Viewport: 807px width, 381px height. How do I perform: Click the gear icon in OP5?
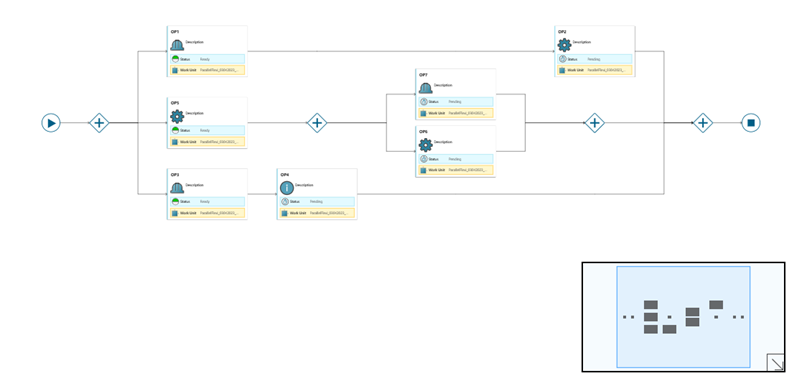pos(177,116)
